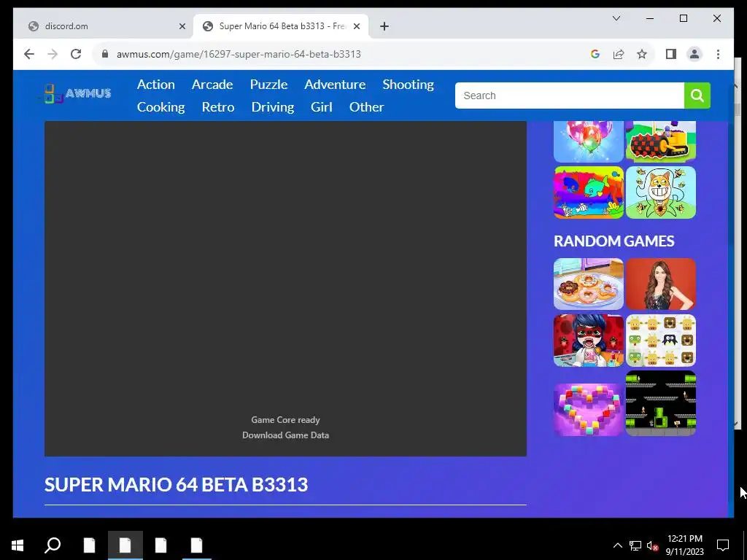Click the 'Game Core ready' status text
This screenshot has height=560, width=747.
tap(285, 420)
